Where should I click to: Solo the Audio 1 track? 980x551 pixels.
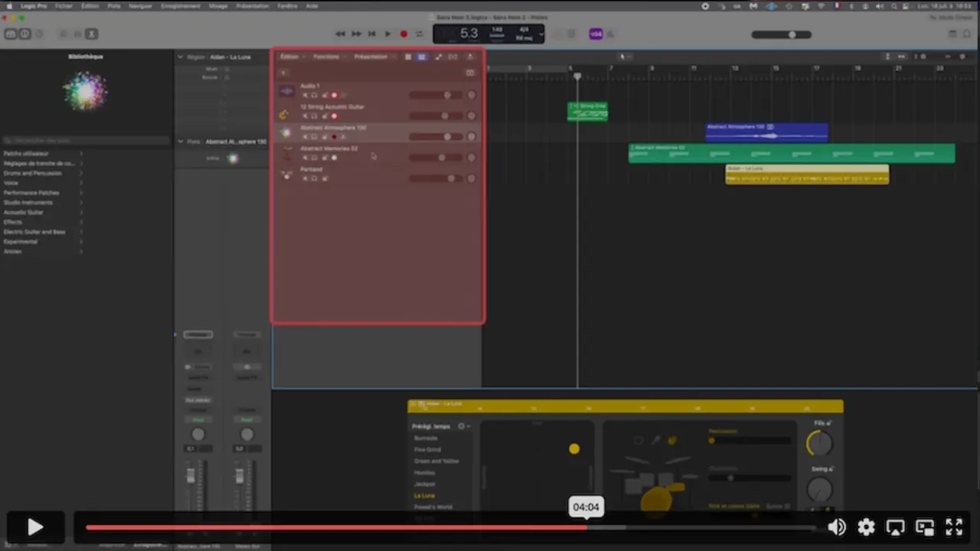[x=314, y=96]
